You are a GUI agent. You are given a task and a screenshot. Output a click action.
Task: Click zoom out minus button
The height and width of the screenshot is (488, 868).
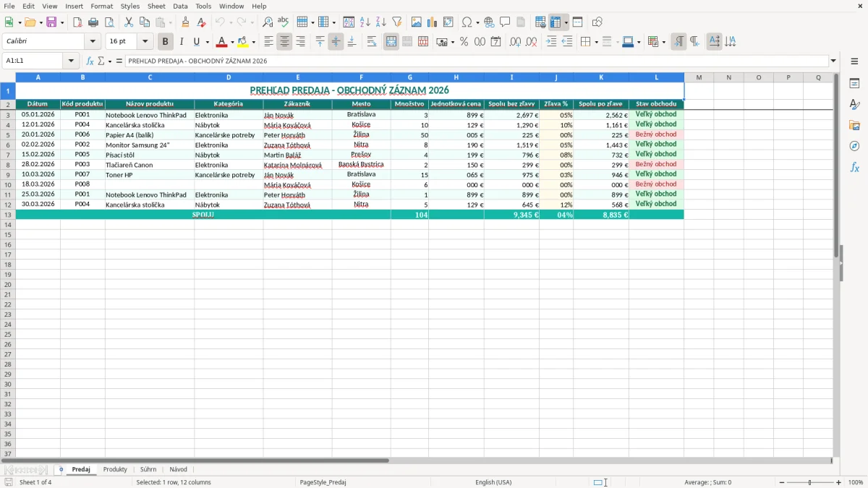coord(780,482)
